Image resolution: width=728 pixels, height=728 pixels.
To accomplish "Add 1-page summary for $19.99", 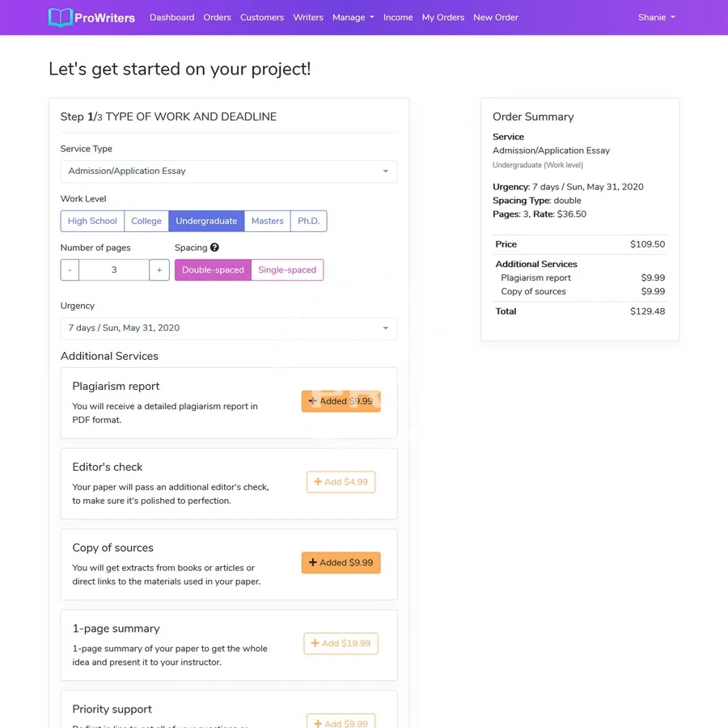I will coord(341,644).
